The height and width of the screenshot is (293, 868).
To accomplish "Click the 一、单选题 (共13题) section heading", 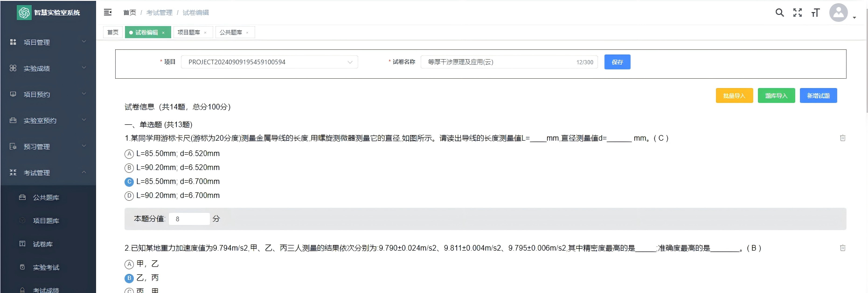I will [159, 124].
